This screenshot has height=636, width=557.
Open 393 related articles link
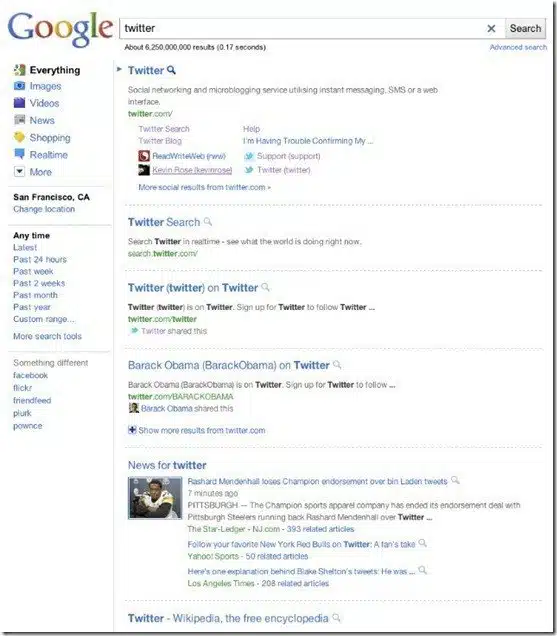pyautogui.click(x=320, y=529)
